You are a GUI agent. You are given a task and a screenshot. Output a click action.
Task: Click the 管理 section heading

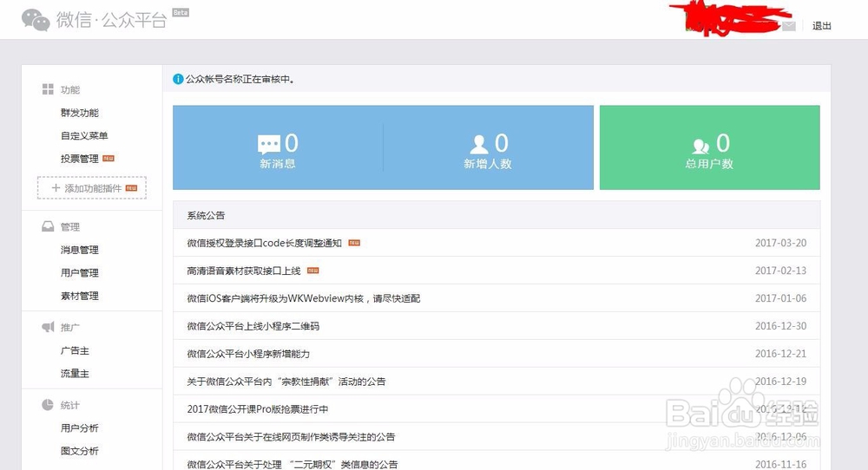tap(70, 226)
